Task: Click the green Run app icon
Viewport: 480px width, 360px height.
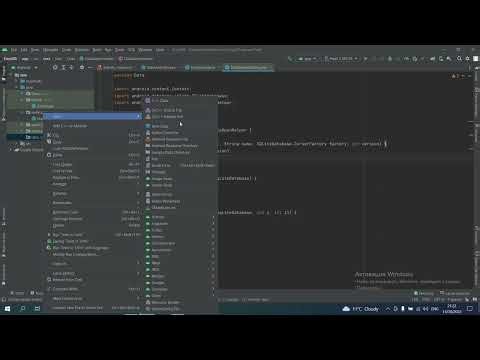Action: coord(366,59)
